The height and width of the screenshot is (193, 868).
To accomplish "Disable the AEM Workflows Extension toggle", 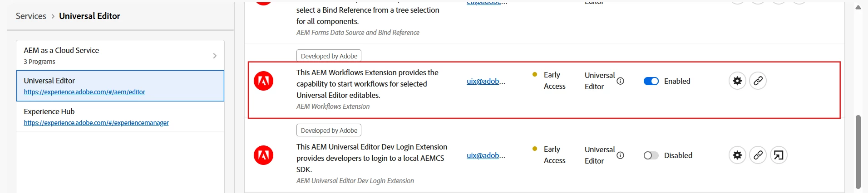I will coord(651,81).
